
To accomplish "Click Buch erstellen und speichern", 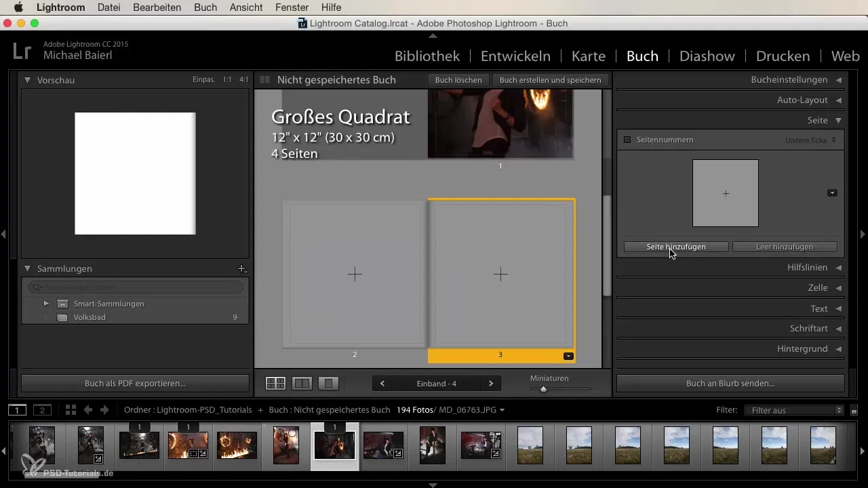I will click(550, 80).
